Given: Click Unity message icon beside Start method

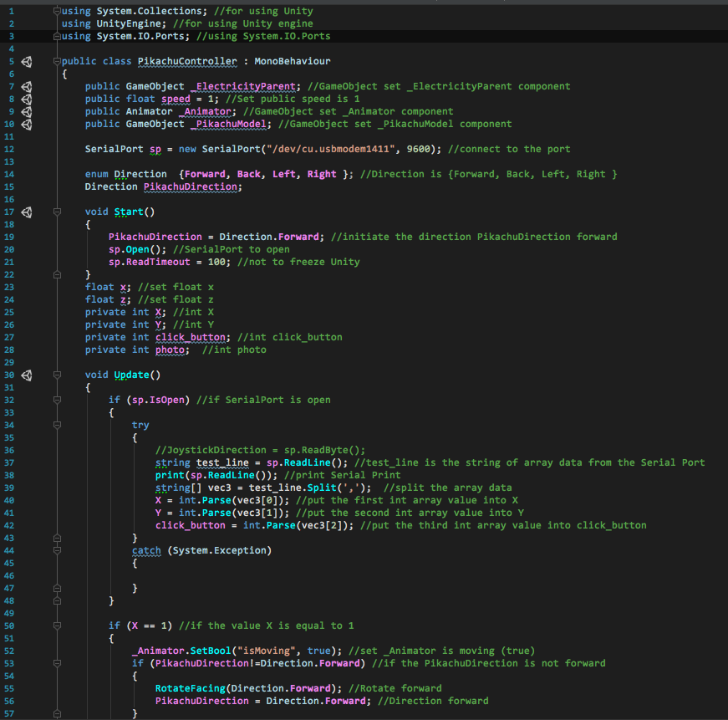Looking at the screenshot, I should [x=27, y=212].
